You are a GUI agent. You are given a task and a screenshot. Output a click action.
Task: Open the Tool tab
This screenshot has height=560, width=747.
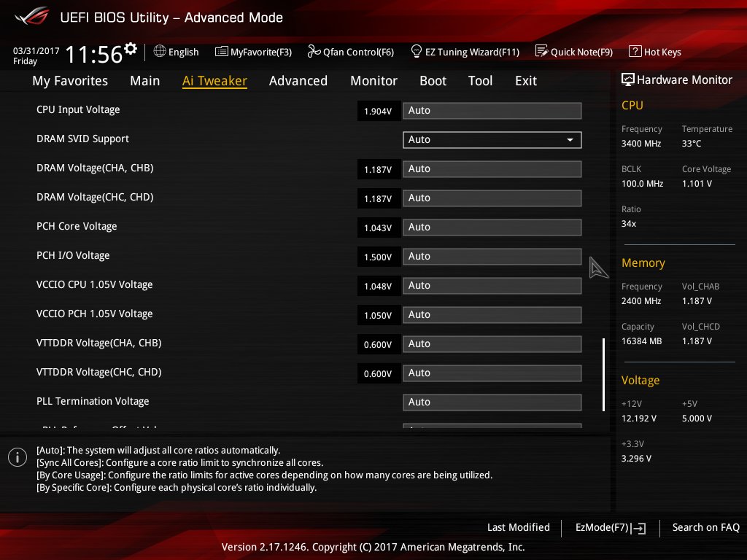[480, 80]
